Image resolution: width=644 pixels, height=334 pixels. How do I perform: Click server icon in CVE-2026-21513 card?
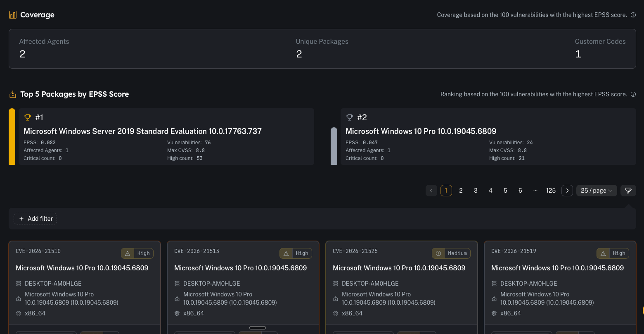tap(177, 284)
